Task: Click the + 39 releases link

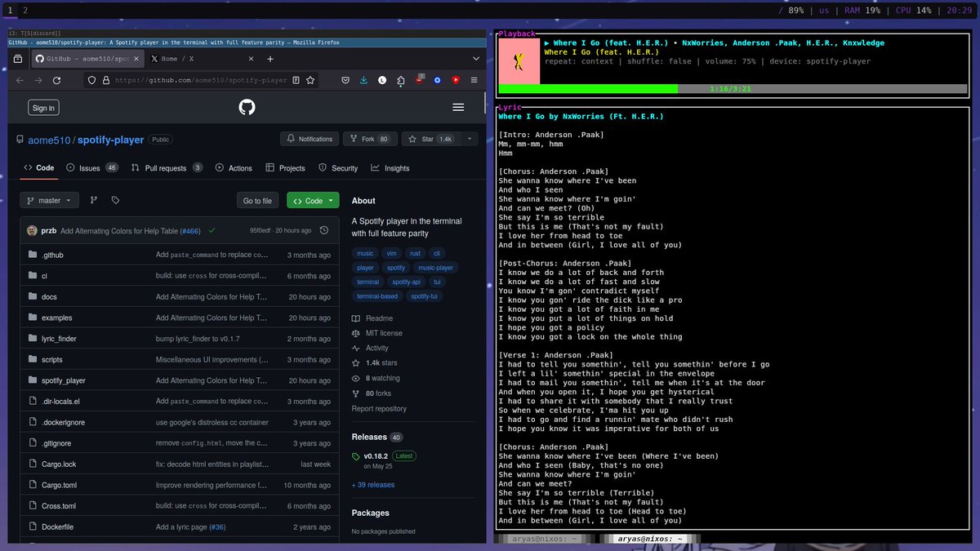Action: point(373,485)
